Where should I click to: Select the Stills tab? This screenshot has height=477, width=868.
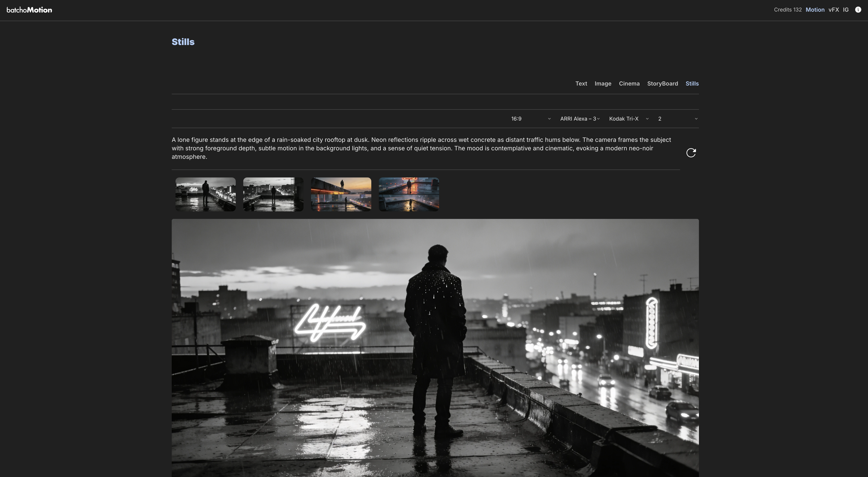point(692,83)
